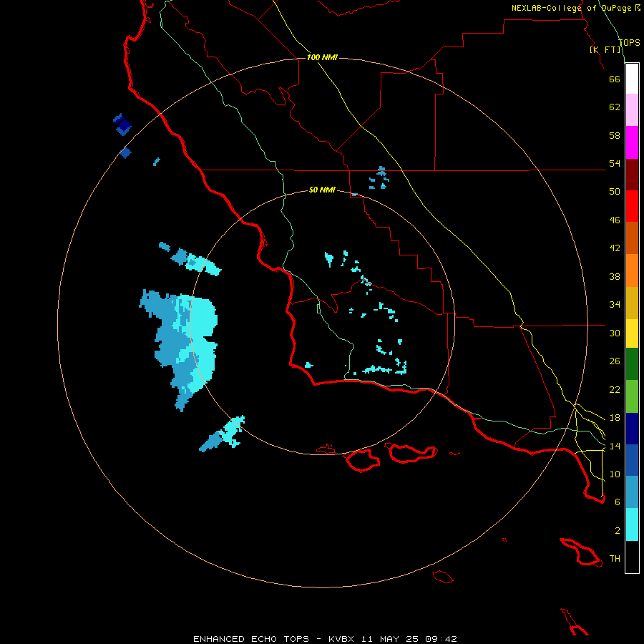
Task: Pick the cyan legend swatch
Action: (x=632, y=525)
